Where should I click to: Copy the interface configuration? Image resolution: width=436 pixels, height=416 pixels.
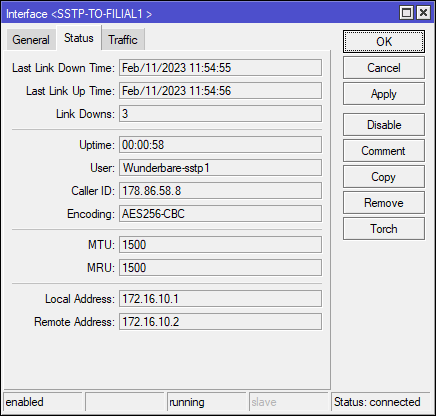pos(384,177)
